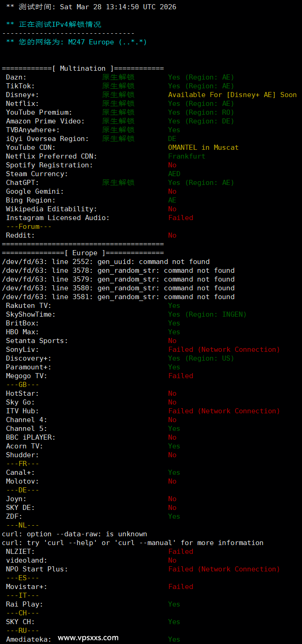Click the Steam Currency AED value
The height and width of the screenshot is (644, 302).
coord(174,174)
